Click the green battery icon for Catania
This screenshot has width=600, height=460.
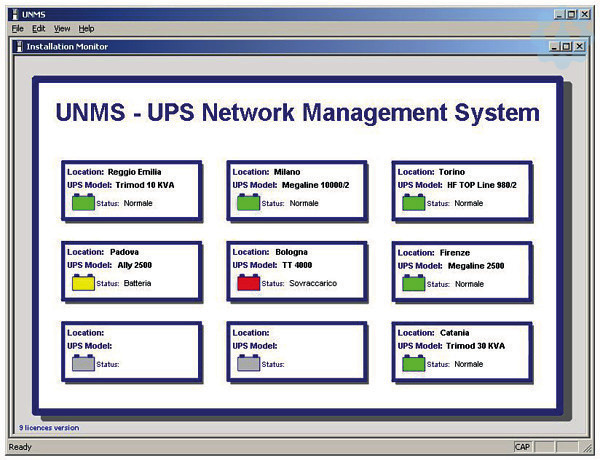(x=414, y=363)
